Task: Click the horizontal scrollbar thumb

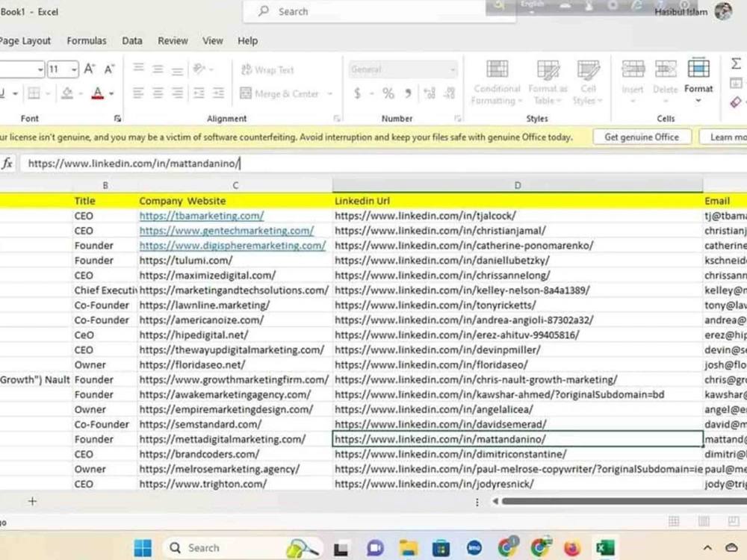Action: click(x=624, y=501)
